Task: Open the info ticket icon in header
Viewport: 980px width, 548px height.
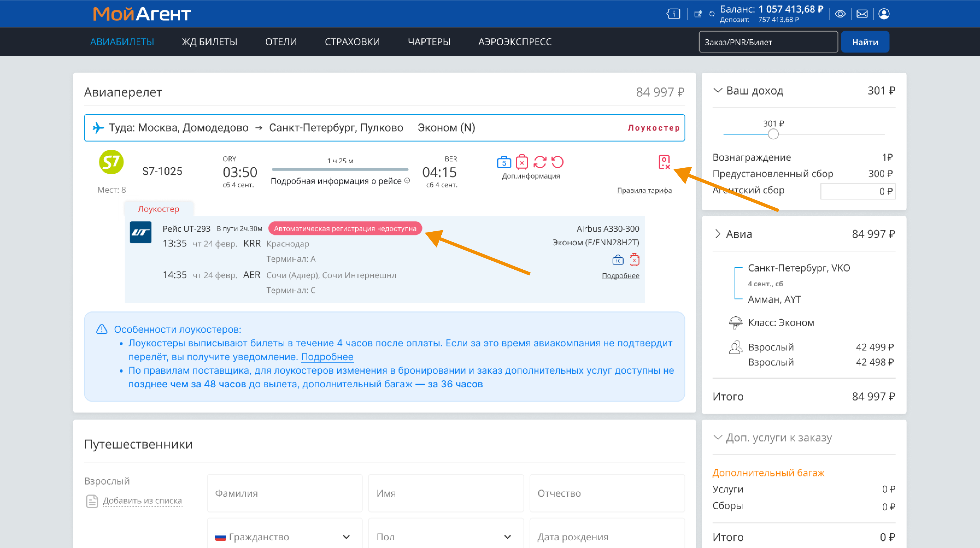Action: 673,14
